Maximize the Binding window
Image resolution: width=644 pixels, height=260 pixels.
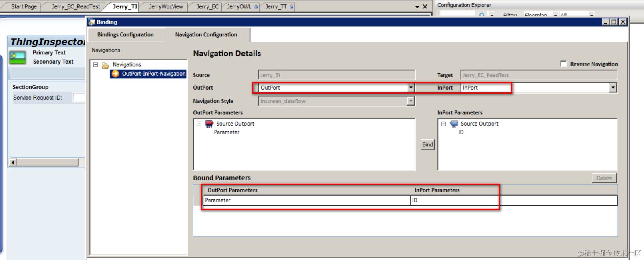(614, 22)
